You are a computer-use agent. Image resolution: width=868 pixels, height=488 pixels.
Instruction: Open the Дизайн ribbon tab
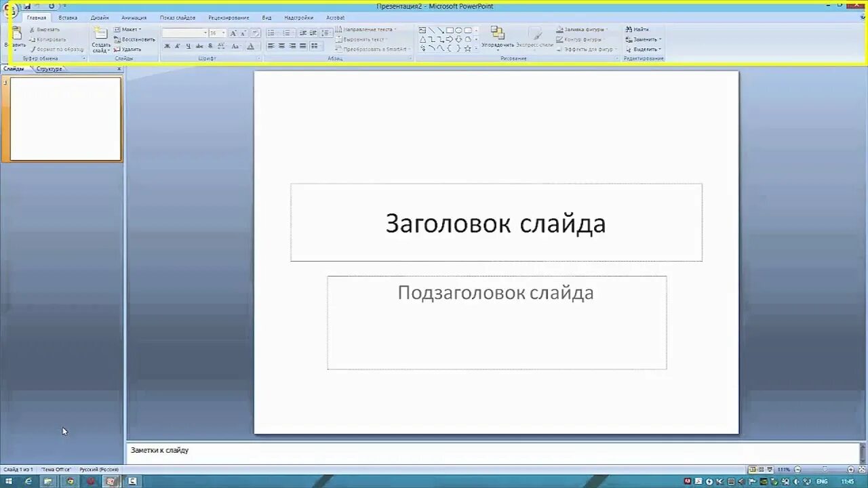100,18
